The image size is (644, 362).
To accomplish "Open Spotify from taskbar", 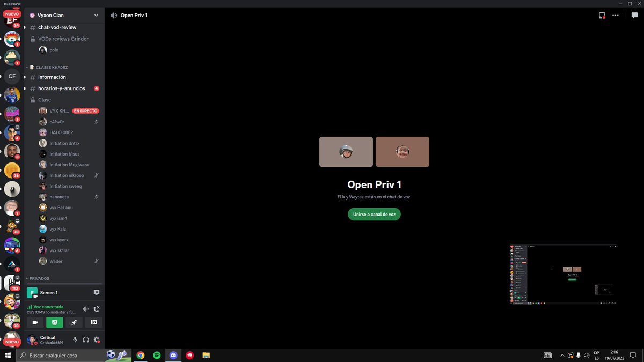I will pos(157,355).
